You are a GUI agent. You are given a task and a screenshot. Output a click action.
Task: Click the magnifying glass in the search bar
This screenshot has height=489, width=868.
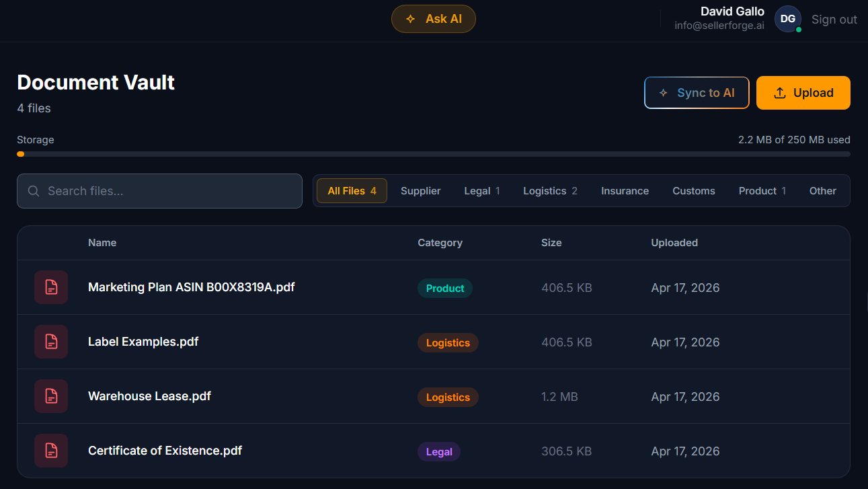[x=34, y=191]
